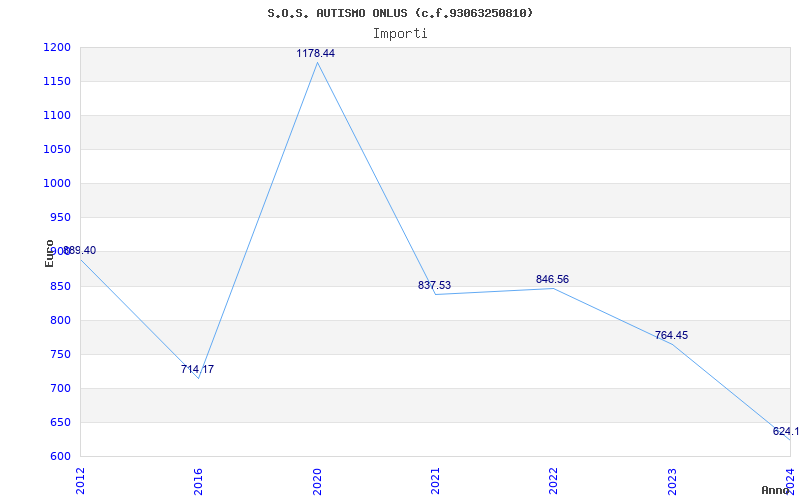Click the 2016 x-axis year label

click(198, 481)
